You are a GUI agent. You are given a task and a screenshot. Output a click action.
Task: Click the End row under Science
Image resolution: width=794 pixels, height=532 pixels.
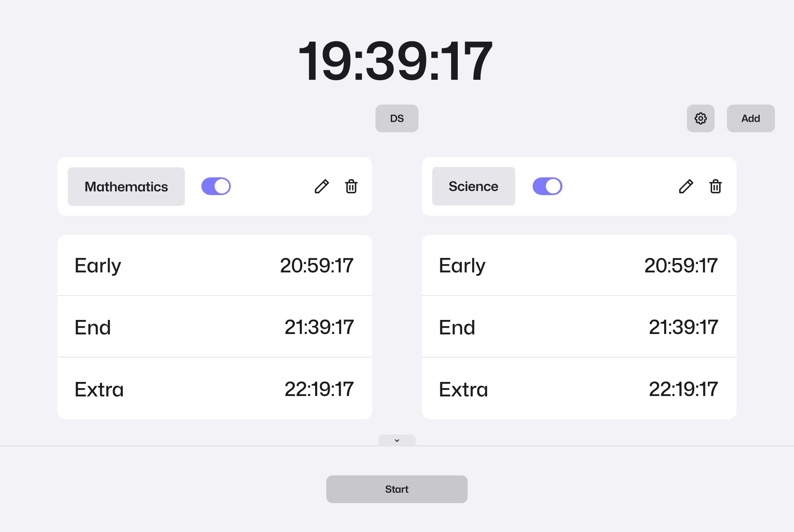[x=579, y=327]
